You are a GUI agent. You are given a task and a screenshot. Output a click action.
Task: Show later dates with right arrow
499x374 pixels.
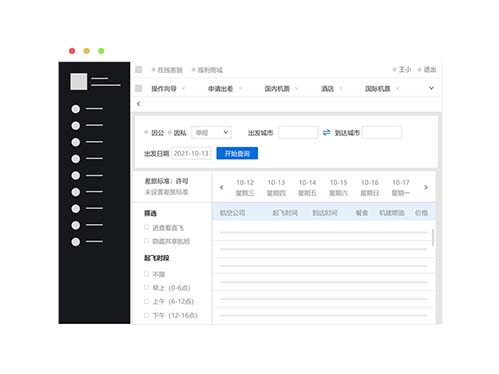coord(426,187)
